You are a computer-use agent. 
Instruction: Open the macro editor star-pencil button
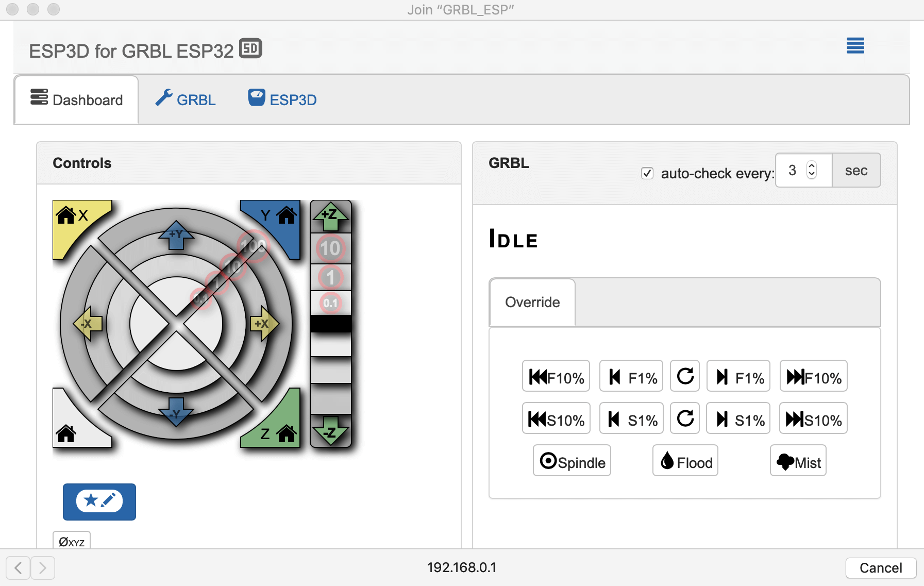coord(99,501)
